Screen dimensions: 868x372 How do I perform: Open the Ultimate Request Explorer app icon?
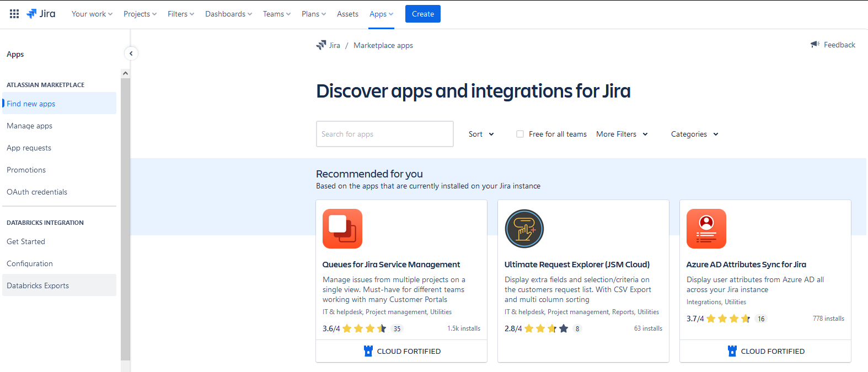point(524,229)
